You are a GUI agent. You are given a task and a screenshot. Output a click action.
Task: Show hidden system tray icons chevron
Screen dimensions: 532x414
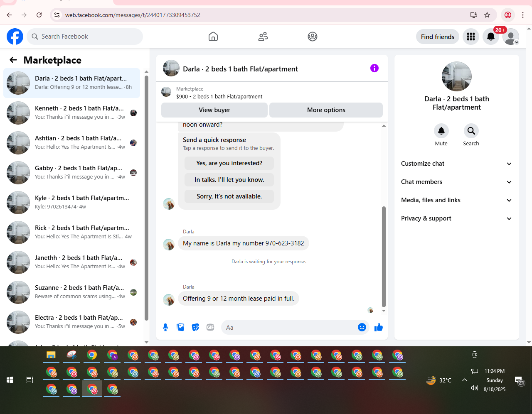[465, 380]
